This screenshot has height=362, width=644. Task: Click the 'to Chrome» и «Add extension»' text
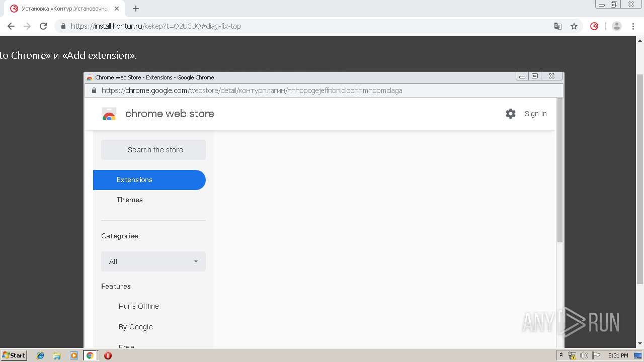(68, 55)
